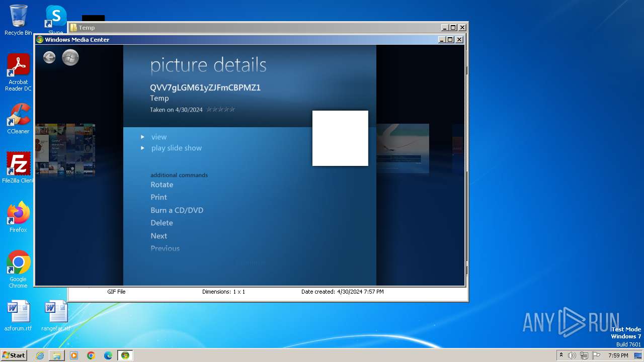The image size is (644, 362).
Task: Select Previous picture command
Action: pyautogui.click(x=165, y=248)
